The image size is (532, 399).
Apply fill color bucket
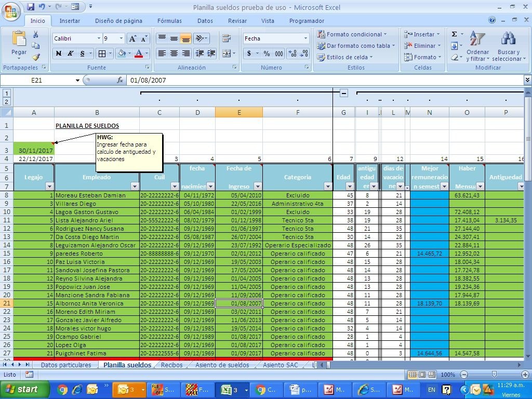coord(121,54)
